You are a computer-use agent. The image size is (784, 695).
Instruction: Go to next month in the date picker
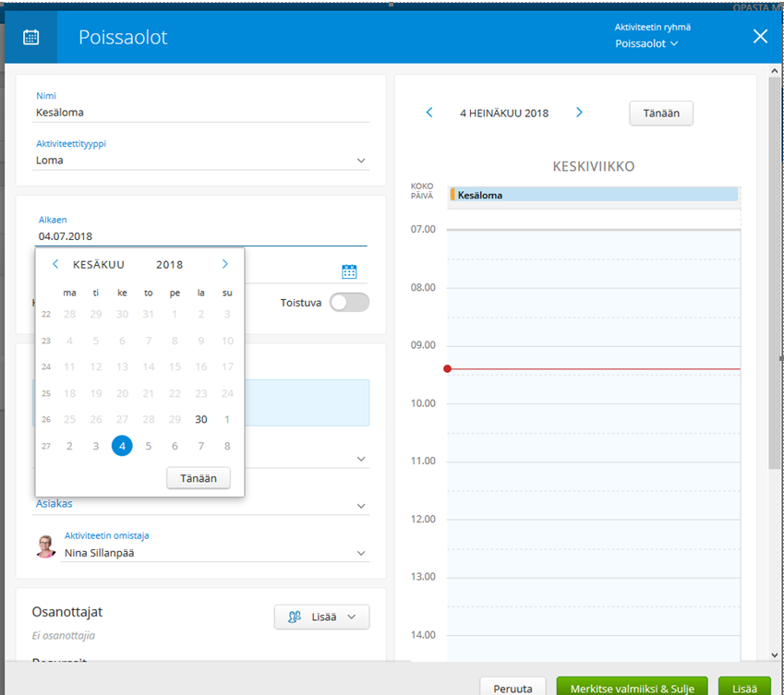(x=225, y=264)
